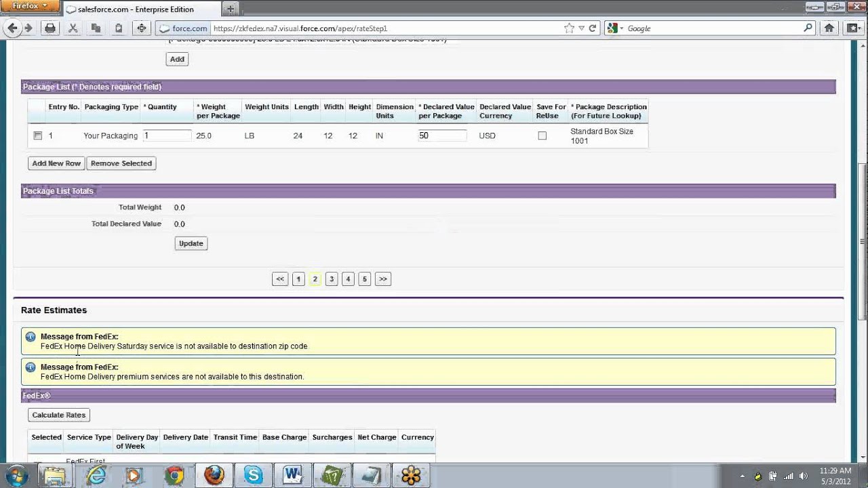This screenshot has height=488, width=868.
Task: Launch Internet Explorer from taskbar
Action: tap(96, 476)
